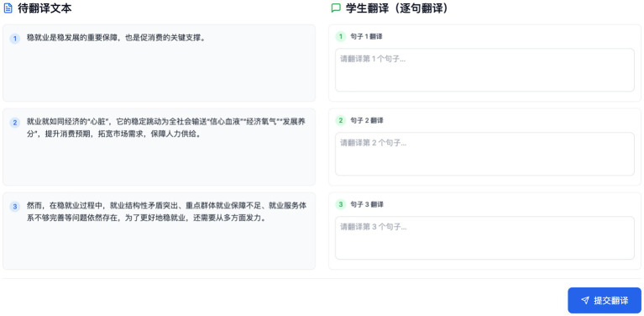Image resolution: width=644 pixels, height=316 pixels.
Task: Focus the sentence 3 translation text box
Action: pos(484,238)
